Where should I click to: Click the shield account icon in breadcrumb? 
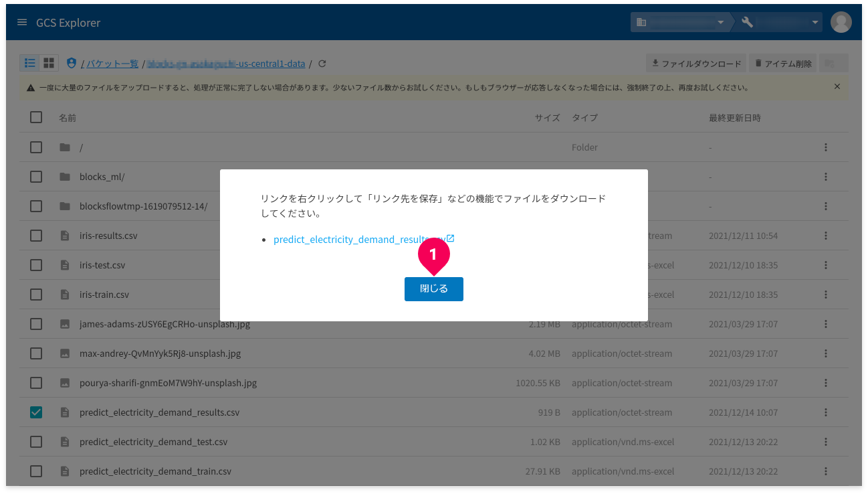72,64
